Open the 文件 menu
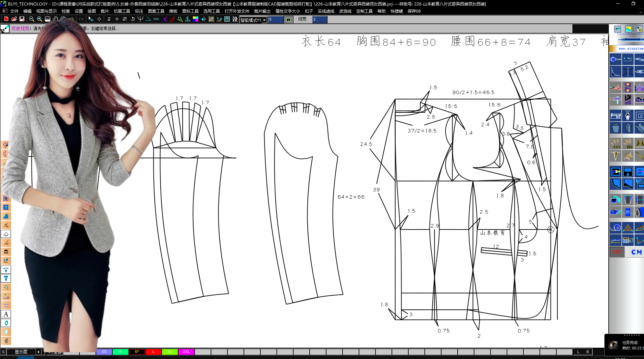The width and height of the screenshot is (644, 359). click(x=14, y=11)
